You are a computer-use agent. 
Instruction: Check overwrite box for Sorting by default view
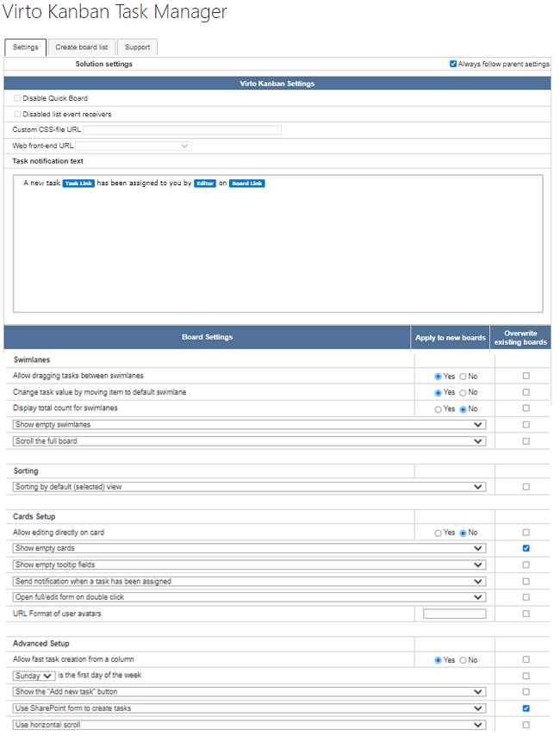point(526,487)
